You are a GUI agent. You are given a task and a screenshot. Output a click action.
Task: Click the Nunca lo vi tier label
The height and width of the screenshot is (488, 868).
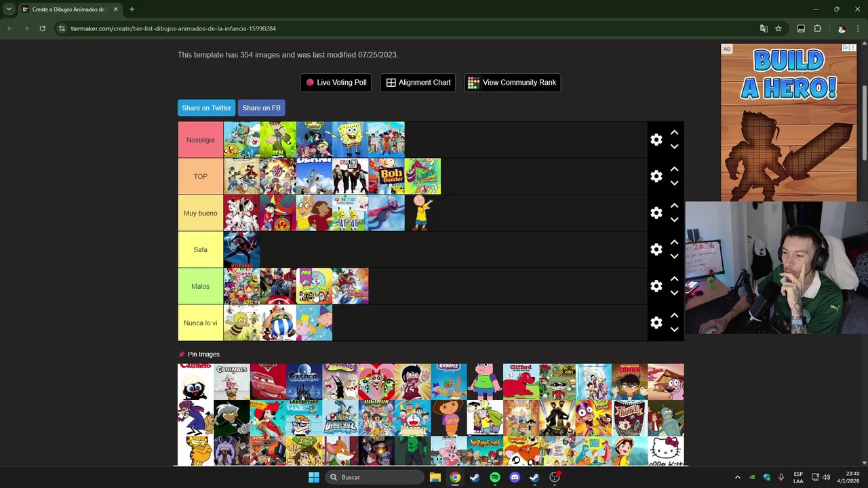pos(200,323)
